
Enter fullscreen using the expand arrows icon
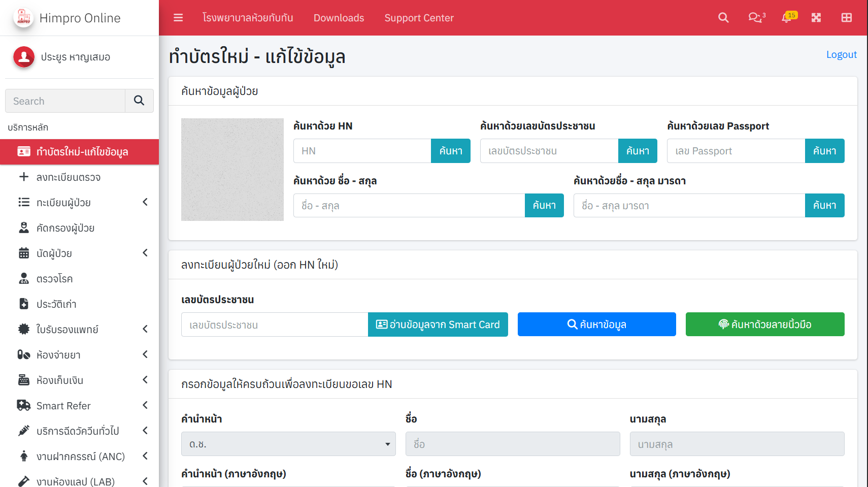816,17
